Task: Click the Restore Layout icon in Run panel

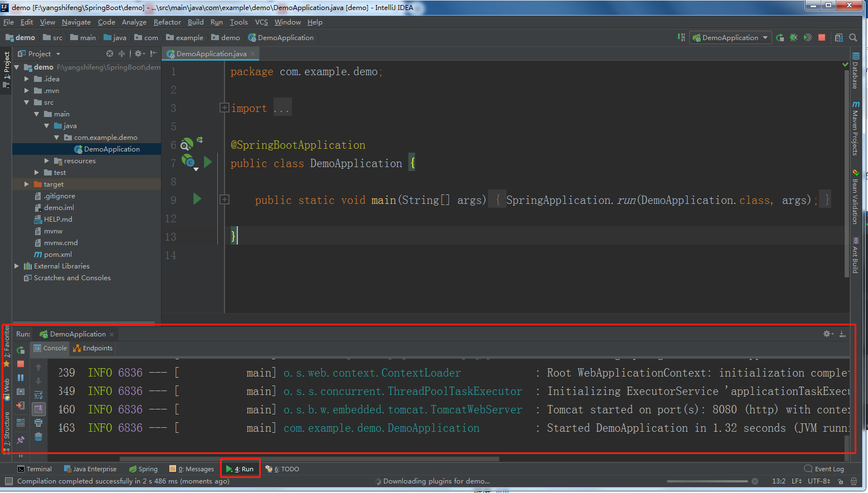Action: (x=21, y=423)
